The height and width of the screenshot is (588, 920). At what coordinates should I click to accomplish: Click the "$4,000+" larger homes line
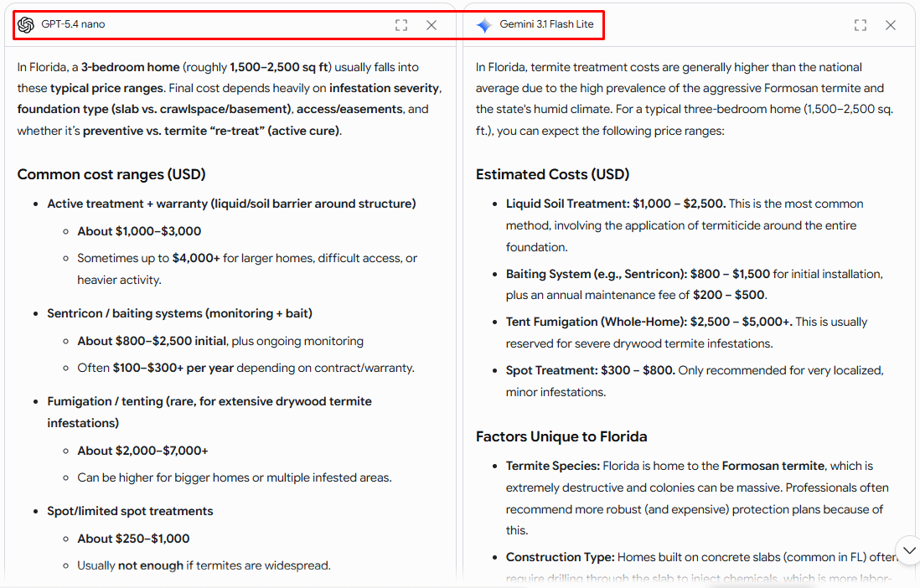tap(247, 269)
